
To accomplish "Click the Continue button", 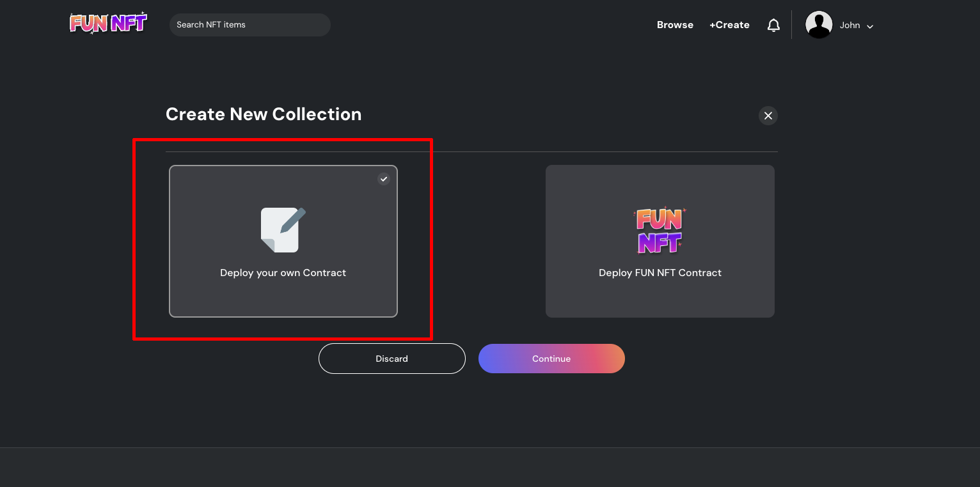I will click(551, 359).
